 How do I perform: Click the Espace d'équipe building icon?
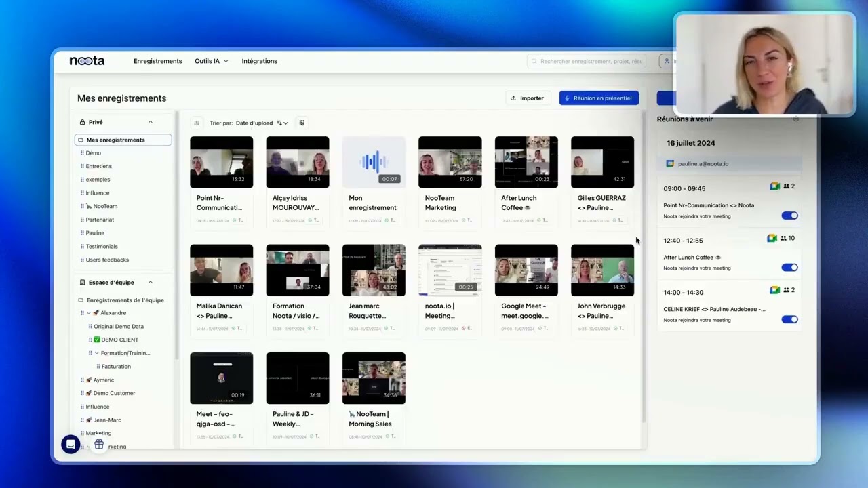point(83,282)
